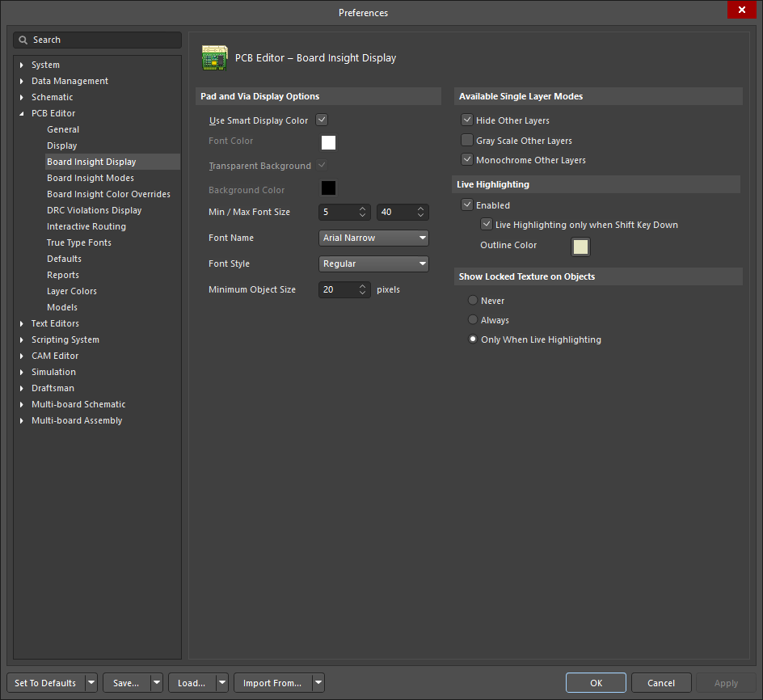
Task: Click the PCB Editor board icon in header
Action: (215, 58)
